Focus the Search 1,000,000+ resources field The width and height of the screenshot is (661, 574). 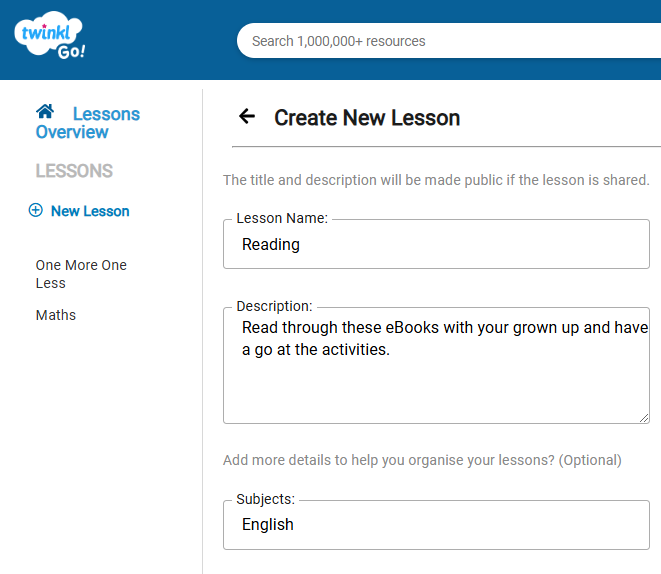pyautogui.click(x=449, y=41)
